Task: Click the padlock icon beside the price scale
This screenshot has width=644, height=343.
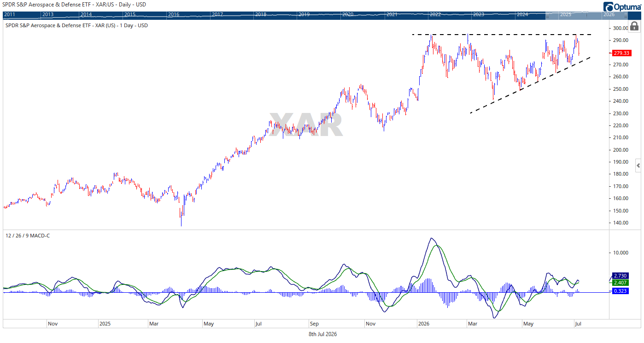Action: pos(633,25)
